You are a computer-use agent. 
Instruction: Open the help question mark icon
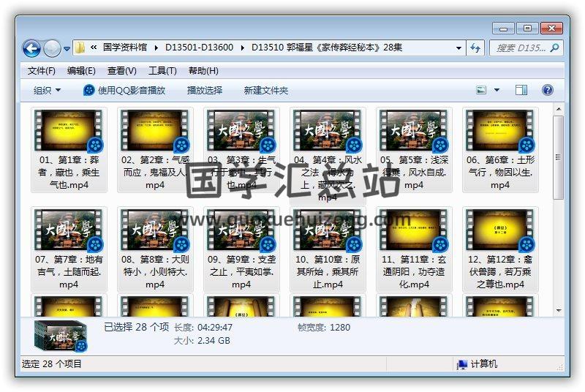pyautogui.click(x=547, y=90)
